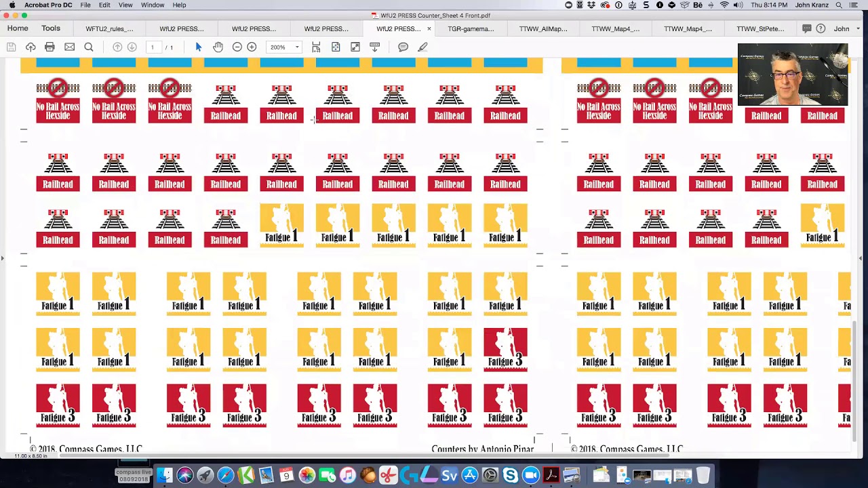Zoom in with the plus icon
The image size is (868, 488).
[x=252, y=47]
